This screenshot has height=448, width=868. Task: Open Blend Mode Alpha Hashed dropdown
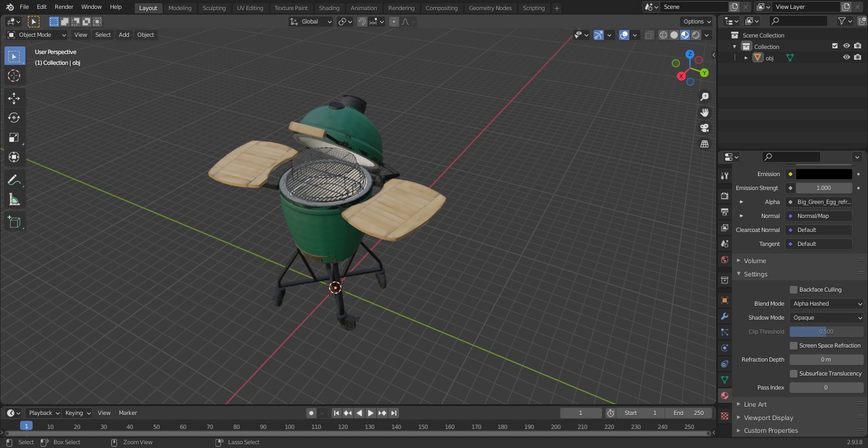[x=827, y=304]
